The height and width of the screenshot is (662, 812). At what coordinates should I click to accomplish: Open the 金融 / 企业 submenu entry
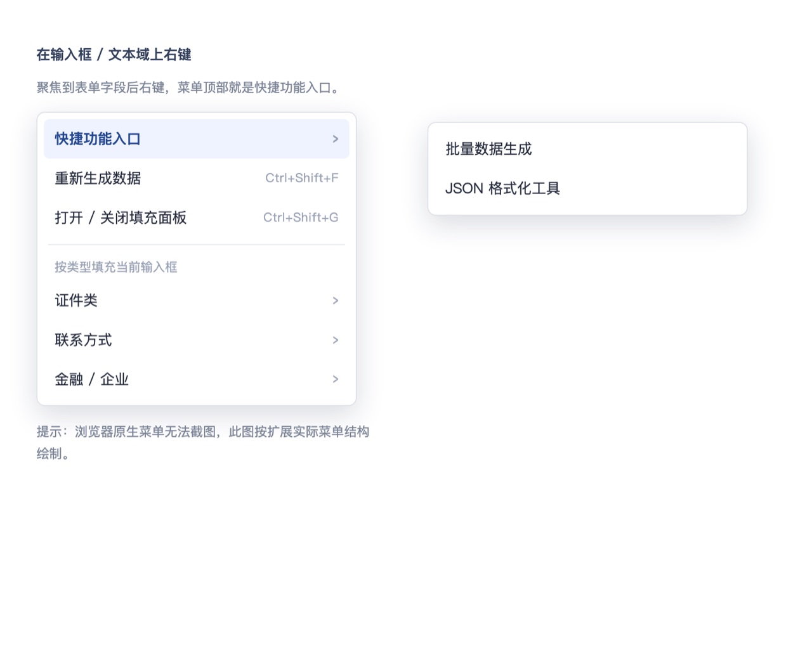pos(196,379)
